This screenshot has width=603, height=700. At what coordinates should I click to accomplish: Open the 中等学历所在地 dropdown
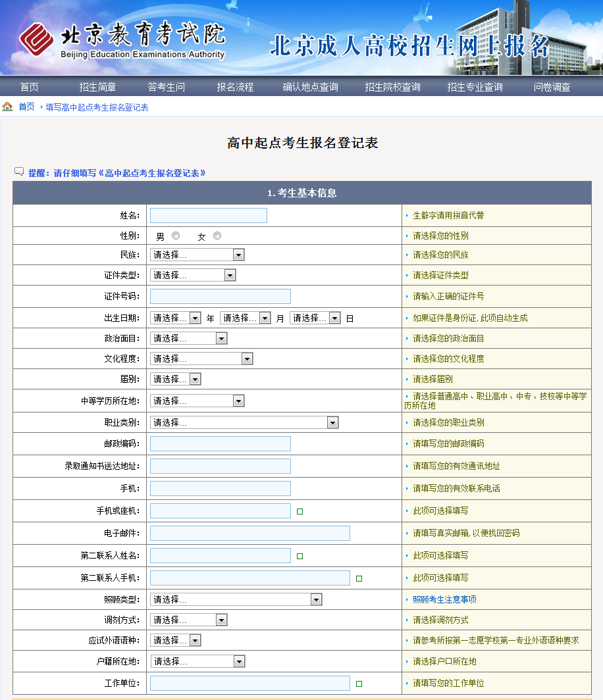click(x=197, y=401)
